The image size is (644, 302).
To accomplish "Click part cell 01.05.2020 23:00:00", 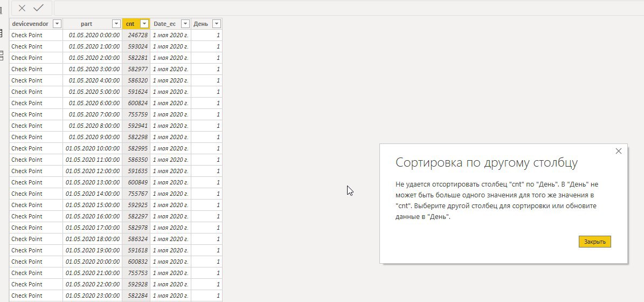I will 92,295.
